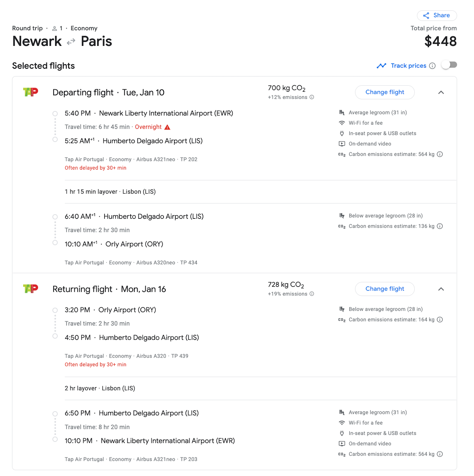The height and width of the screenshot is (476, 474).
Task: Click the average legroom icon for departing flight
Action: click(x=342, y=112)
